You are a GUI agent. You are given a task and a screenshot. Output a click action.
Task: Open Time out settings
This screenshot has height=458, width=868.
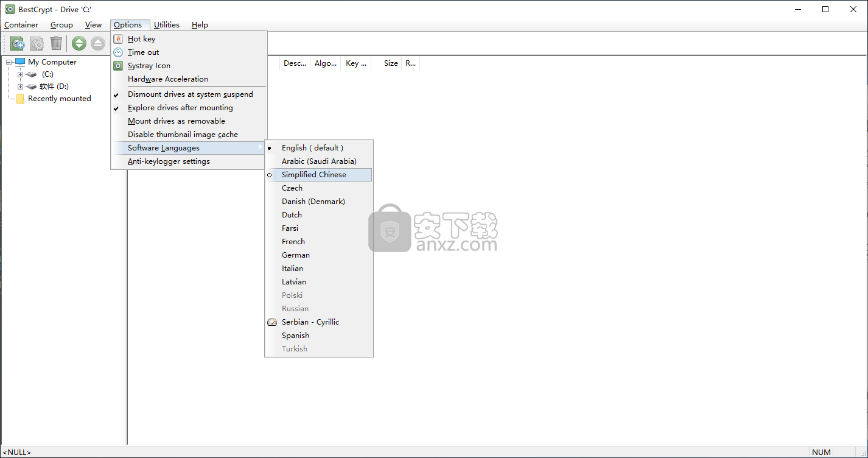pos(189,52)
